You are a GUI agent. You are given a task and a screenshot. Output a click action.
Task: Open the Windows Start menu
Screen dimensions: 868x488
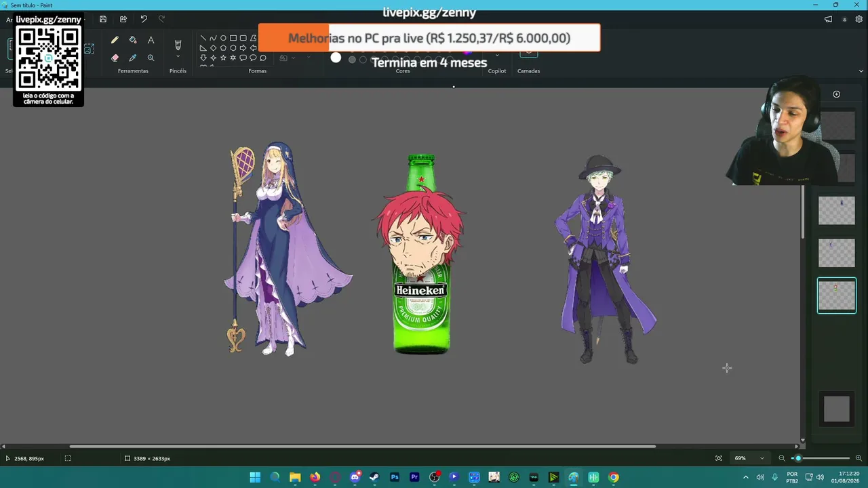pos(255,477)
